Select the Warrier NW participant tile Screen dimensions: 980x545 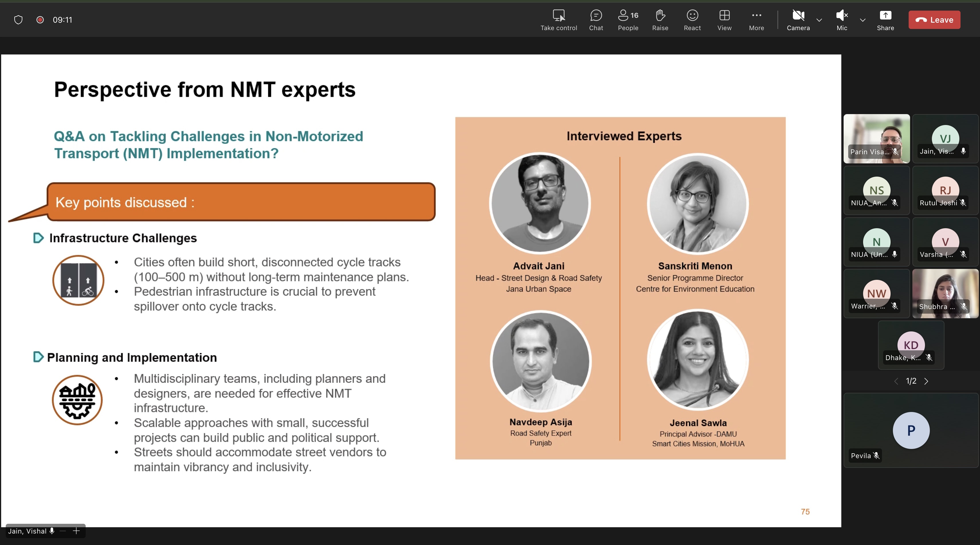(x=877, y=294)
